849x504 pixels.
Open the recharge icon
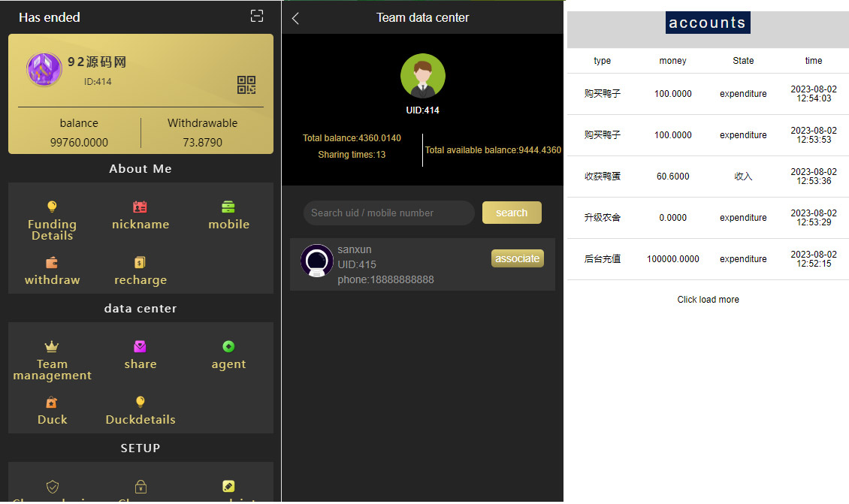[140, 263]
